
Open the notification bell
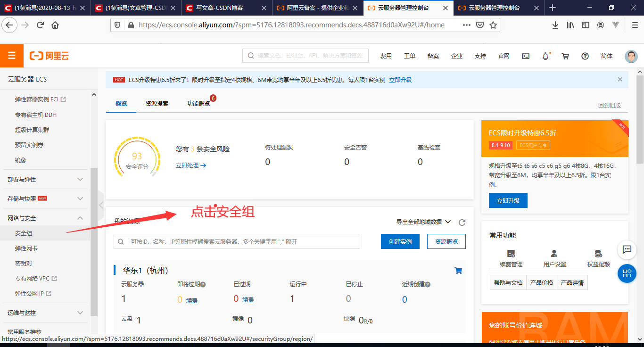click(x=545, y=56)
